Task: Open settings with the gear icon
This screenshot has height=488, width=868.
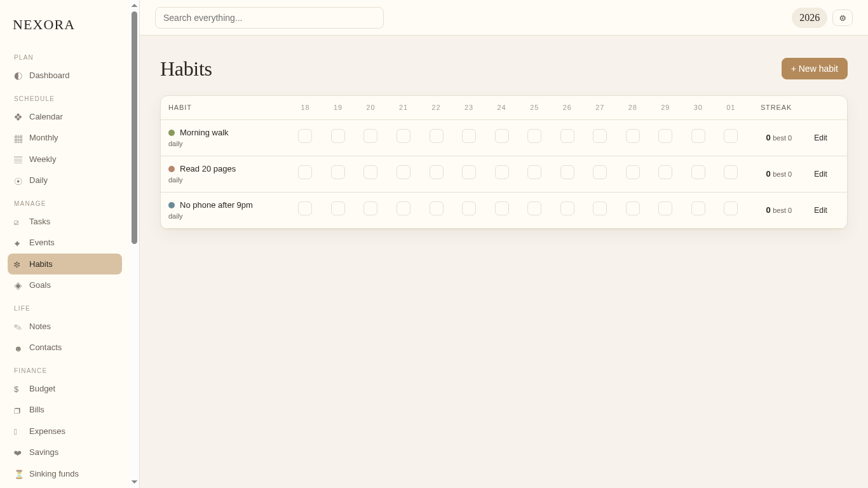Action: (x=843, y=18)
